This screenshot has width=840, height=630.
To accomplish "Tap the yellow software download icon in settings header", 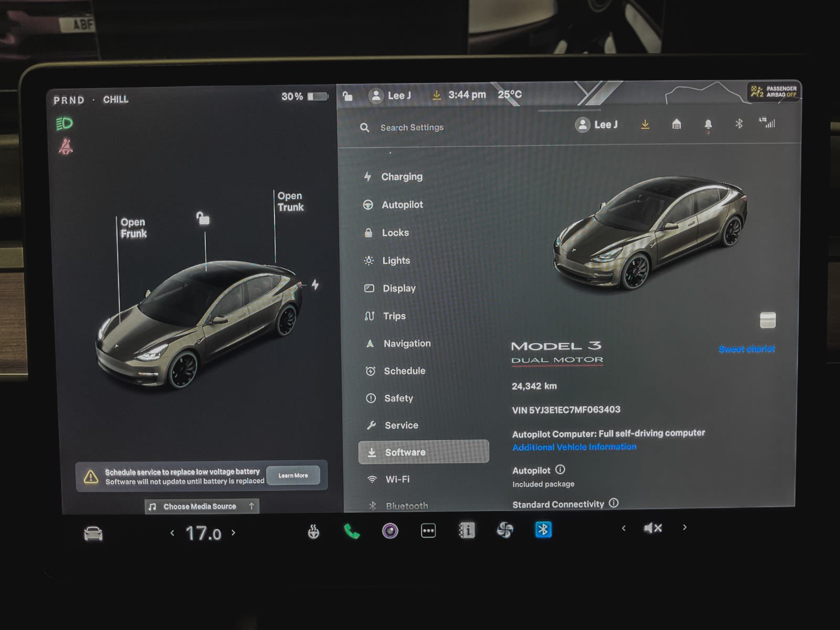I will (645, 124).
